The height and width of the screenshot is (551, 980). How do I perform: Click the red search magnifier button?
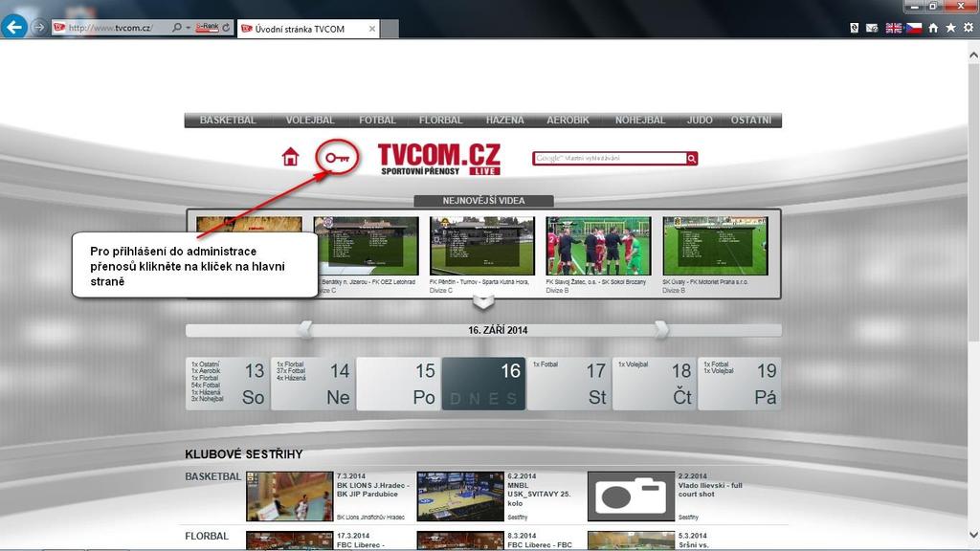tap(692, 158)
